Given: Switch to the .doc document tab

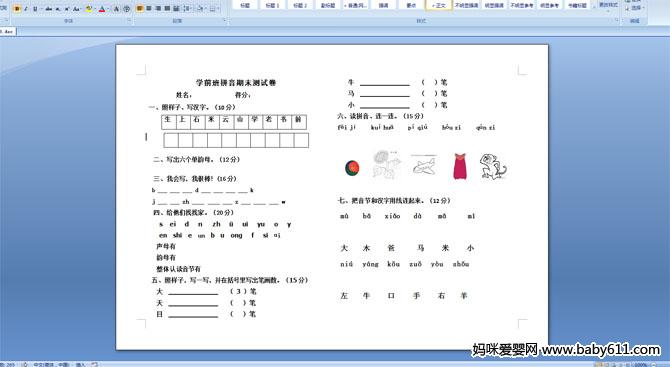Looking at the screenshot, I should (x=7, y=31).
